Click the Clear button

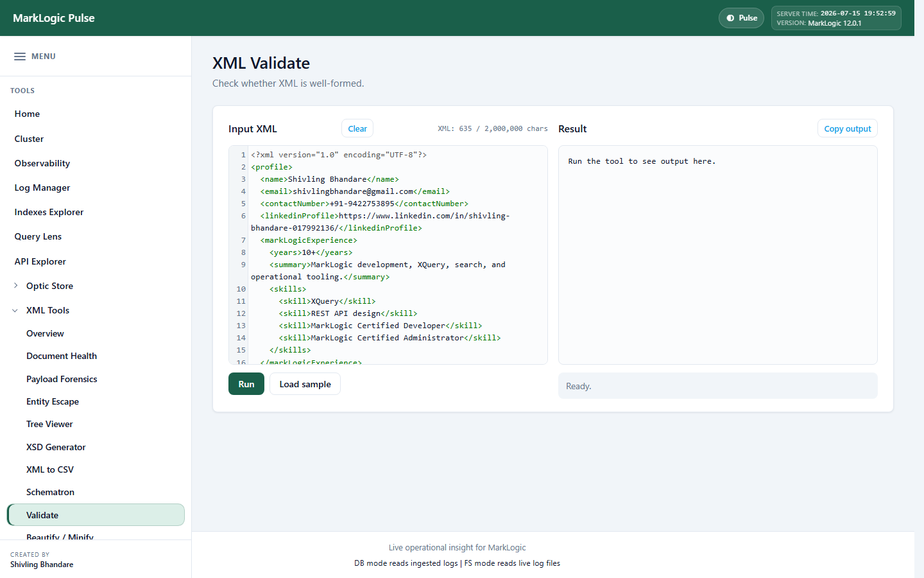(x=357, y=128)
